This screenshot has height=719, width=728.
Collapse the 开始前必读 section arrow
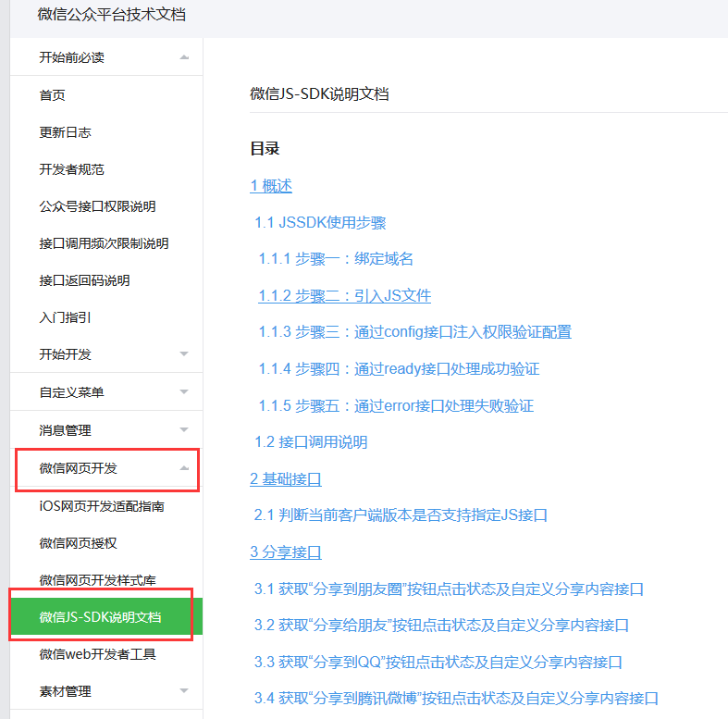click(x=184, y=57)
